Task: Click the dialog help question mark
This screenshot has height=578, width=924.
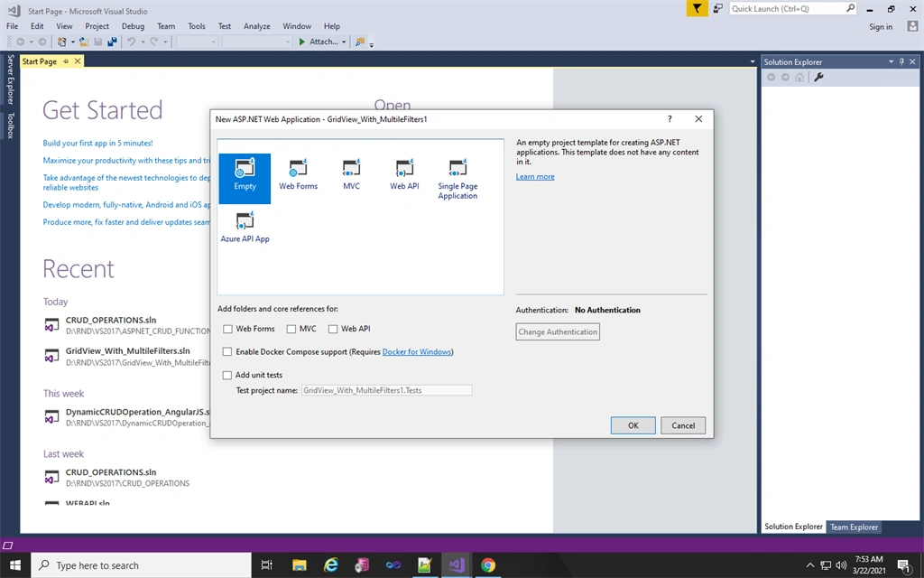Action: pos(670,118)
